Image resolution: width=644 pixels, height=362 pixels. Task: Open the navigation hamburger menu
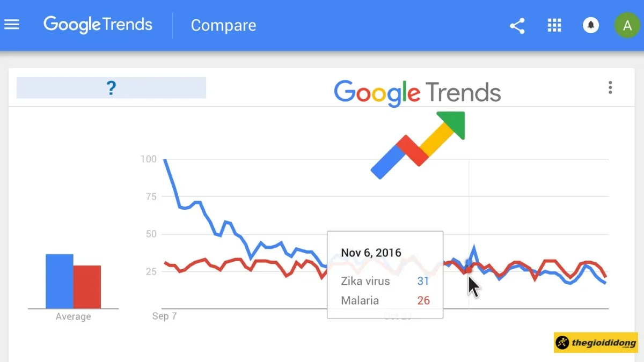(x=12, y=24)
